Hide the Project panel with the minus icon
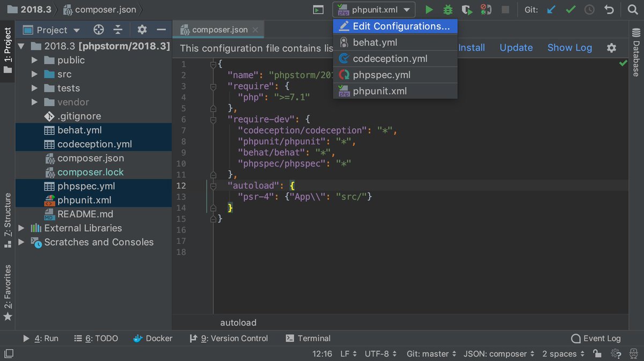This screenshot has width=644, height=361. (161, 30)
